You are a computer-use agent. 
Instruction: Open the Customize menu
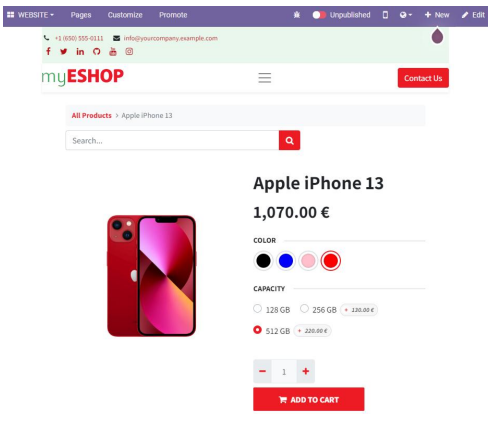tap(125, 15)
